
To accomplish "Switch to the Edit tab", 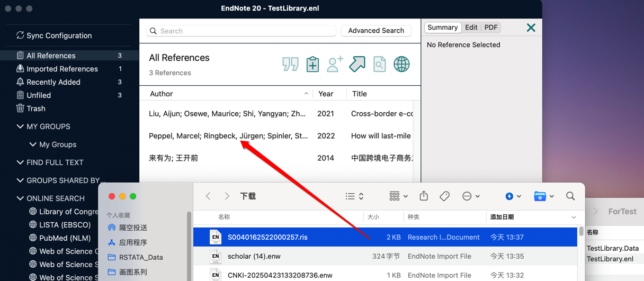I will pos(471,28).
